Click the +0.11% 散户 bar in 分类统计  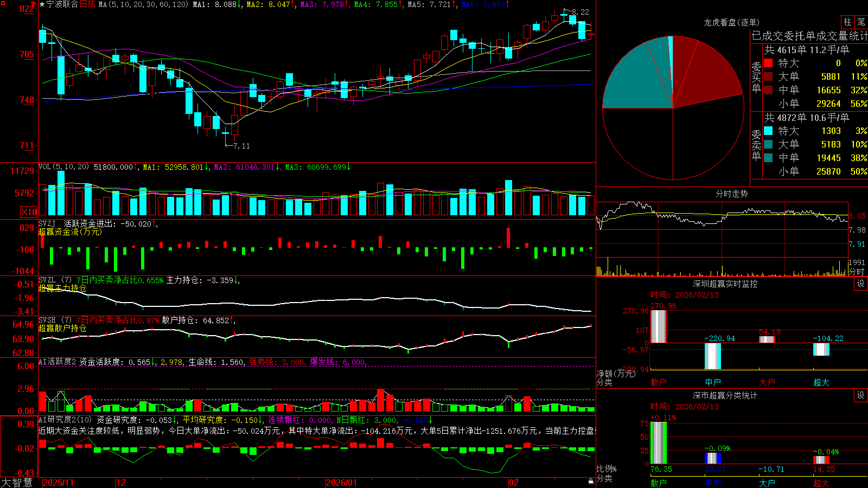[659, 443]
